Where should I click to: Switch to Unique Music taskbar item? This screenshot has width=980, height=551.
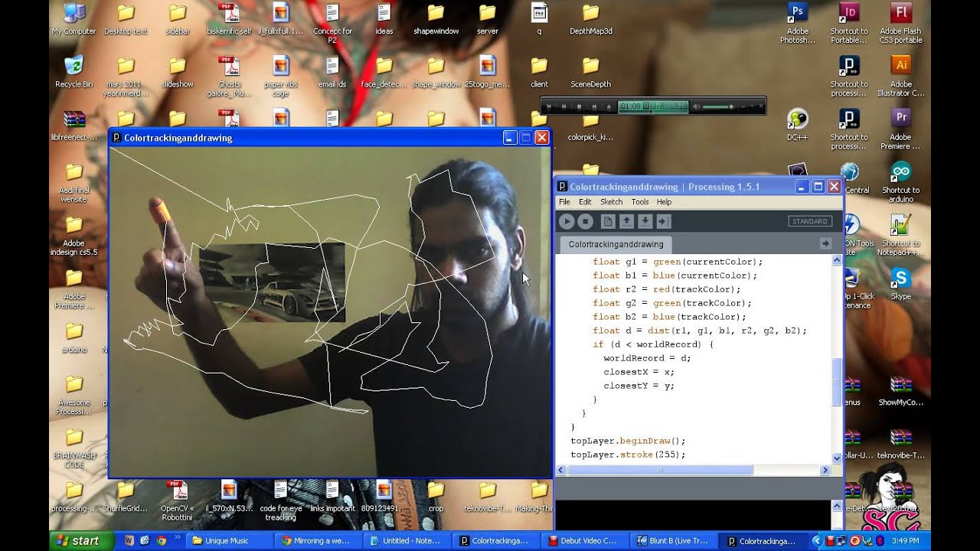pyautogui.click(x=229, y=540)
